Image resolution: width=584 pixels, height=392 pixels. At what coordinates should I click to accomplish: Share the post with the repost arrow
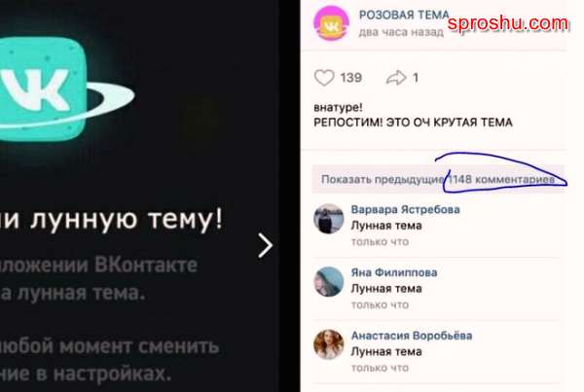396,78
